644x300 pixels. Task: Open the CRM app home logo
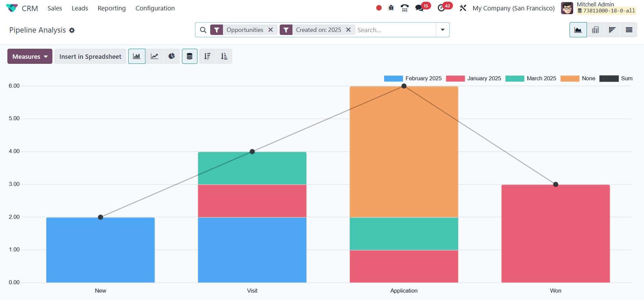pyautogui.click(x=12, y=8)
